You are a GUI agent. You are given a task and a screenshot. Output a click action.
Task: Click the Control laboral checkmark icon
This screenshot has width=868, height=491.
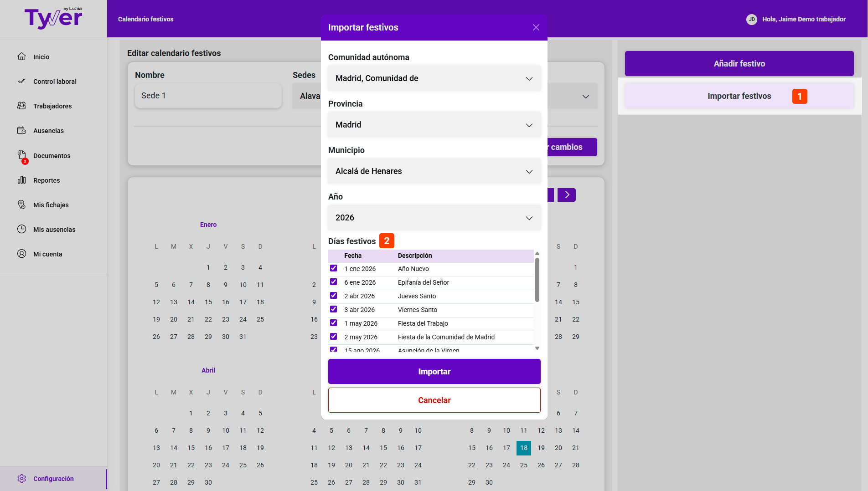pos(21,81)
